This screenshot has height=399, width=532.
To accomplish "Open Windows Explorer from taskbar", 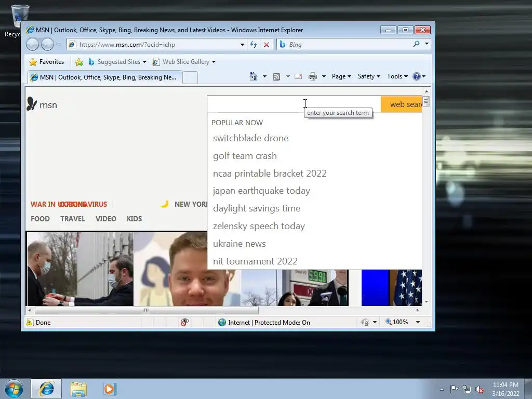I will tap(78, 389).
